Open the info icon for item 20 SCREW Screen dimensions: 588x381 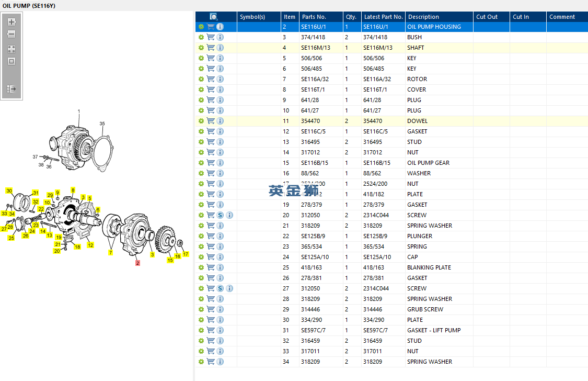230,215
